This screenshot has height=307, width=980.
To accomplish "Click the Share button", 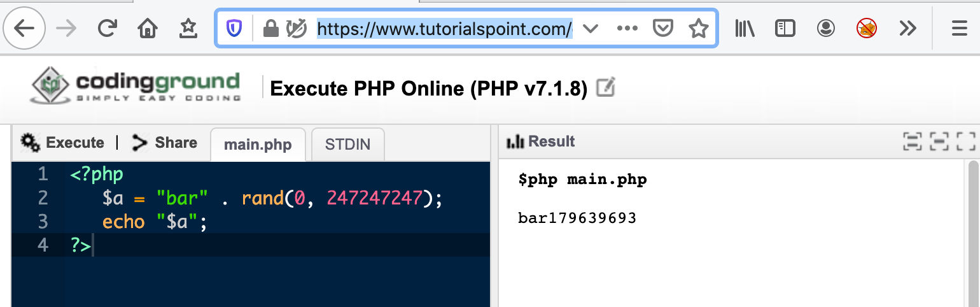I will pyautogui.click(x=164, y=143).
